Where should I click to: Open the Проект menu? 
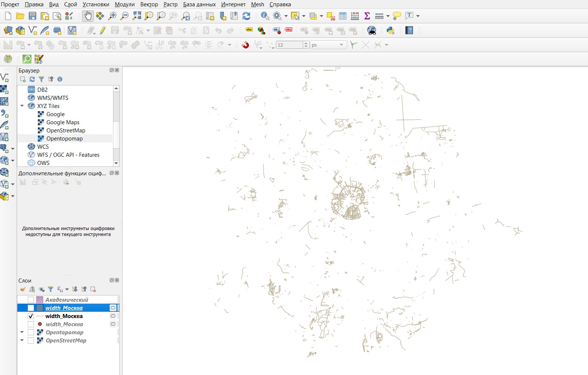click(x=10, y=4)
